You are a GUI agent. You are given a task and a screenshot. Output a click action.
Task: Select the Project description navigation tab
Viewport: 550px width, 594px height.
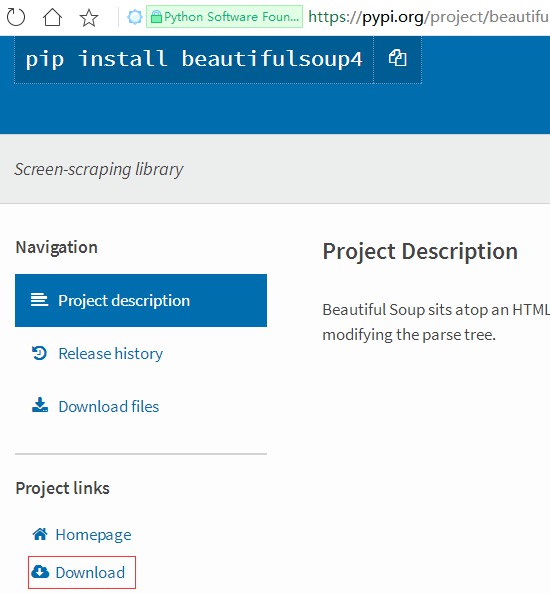point(141,300)
